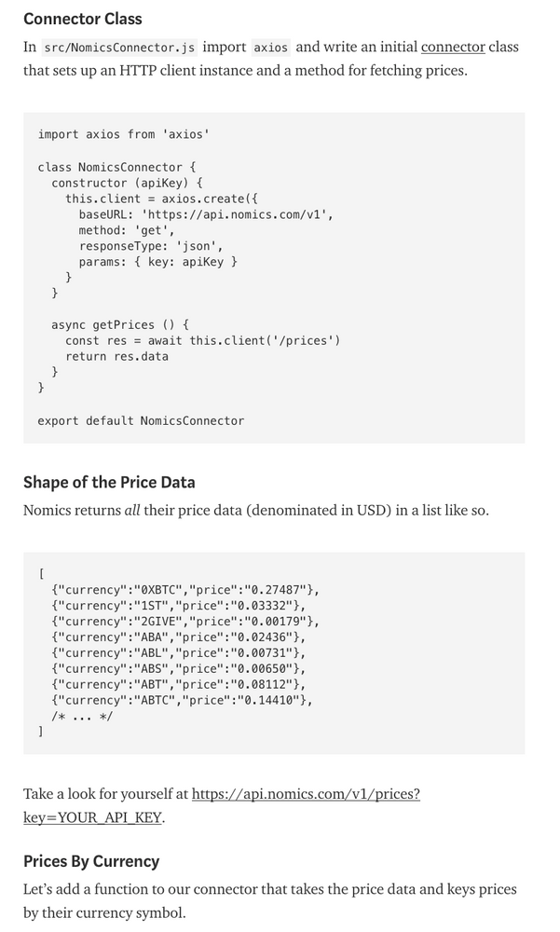Click the ABTC currency price entry
The width and height of the screenshot is (560, 932).
[x=182, y=700]
